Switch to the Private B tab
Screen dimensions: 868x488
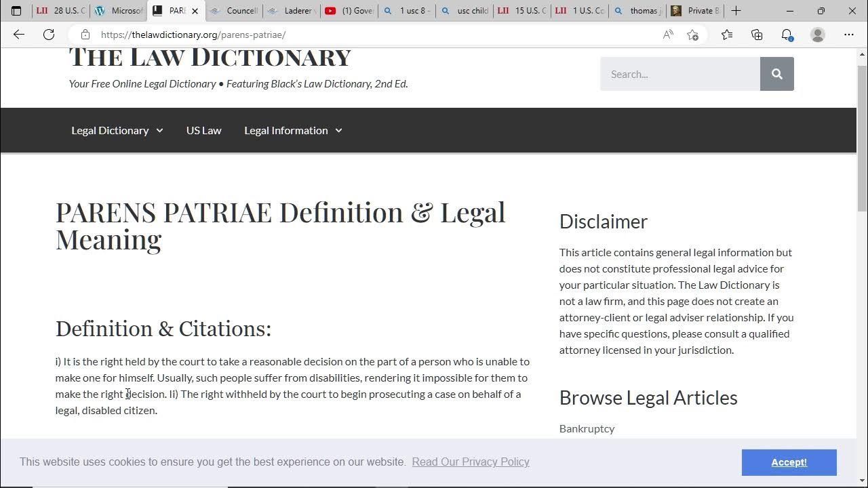click(695, 11)
